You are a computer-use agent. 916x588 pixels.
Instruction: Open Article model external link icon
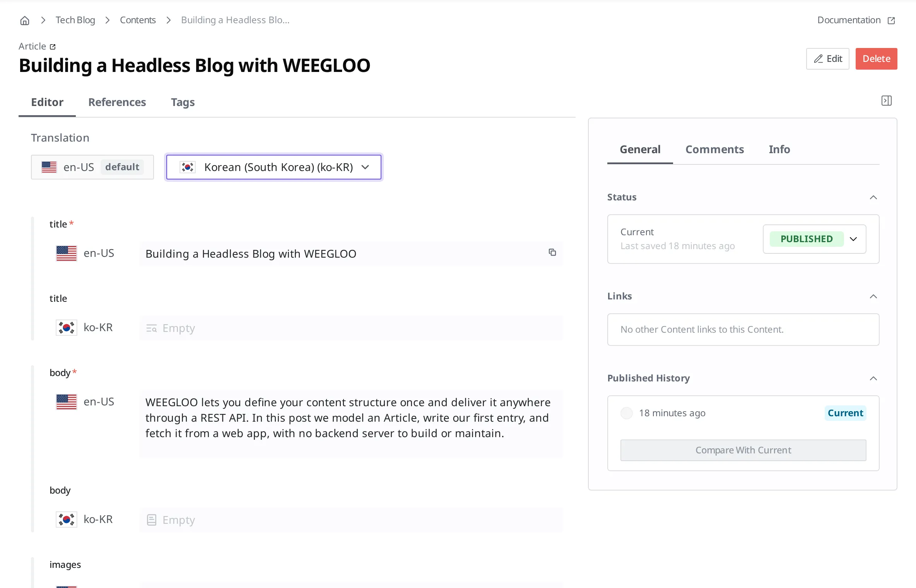[53, 47]
